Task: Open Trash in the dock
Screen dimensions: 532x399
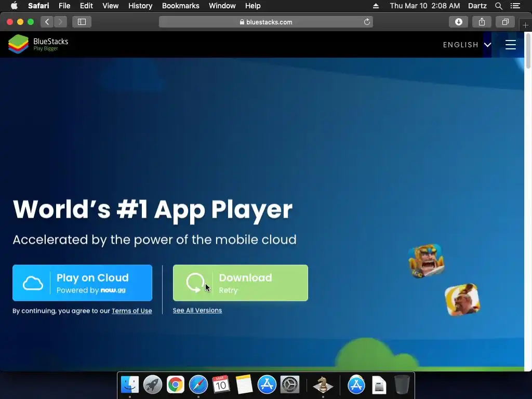Action: [402, 385]
